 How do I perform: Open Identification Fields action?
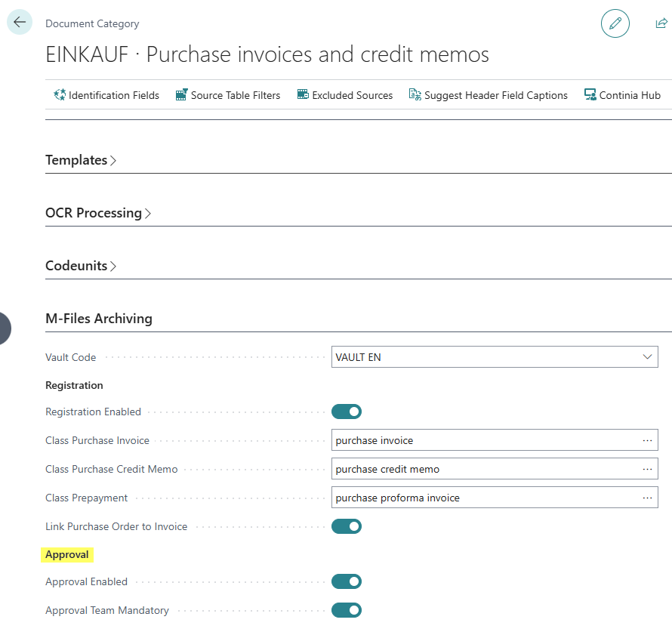tap(106, 95)
